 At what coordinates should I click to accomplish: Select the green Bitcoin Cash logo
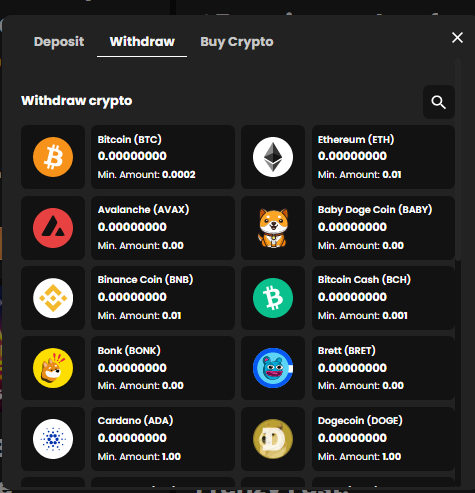(273, 298)
